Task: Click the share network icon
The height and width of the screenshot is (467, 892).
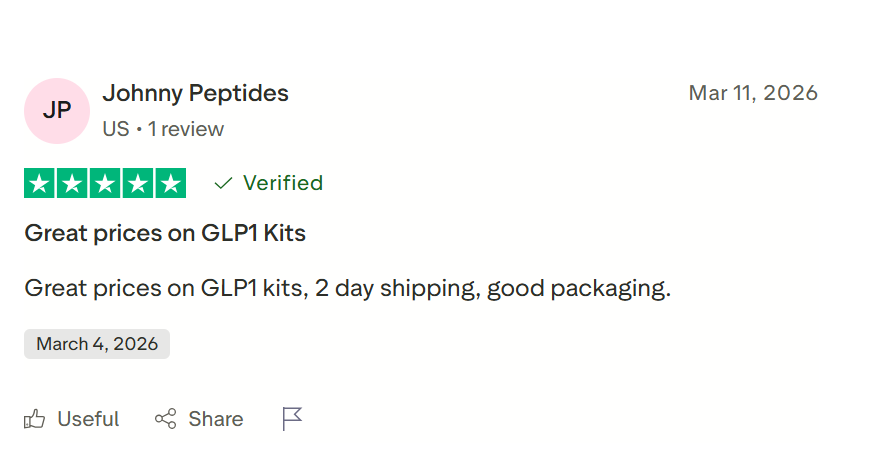Action: pyautogui.click(x=165, y=419)
